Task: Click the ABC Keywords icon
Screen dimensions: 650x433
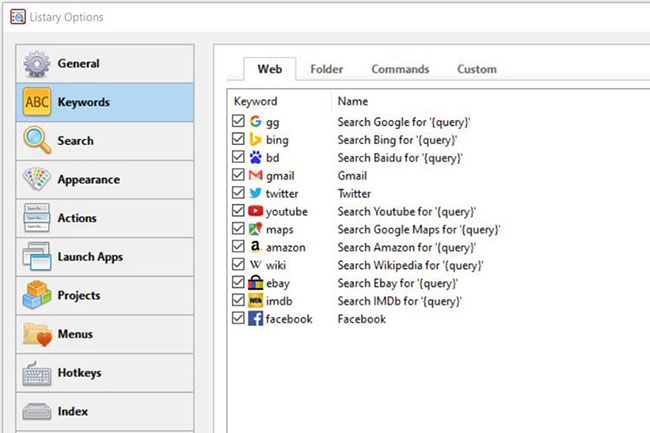Action: tap(36, 102)
